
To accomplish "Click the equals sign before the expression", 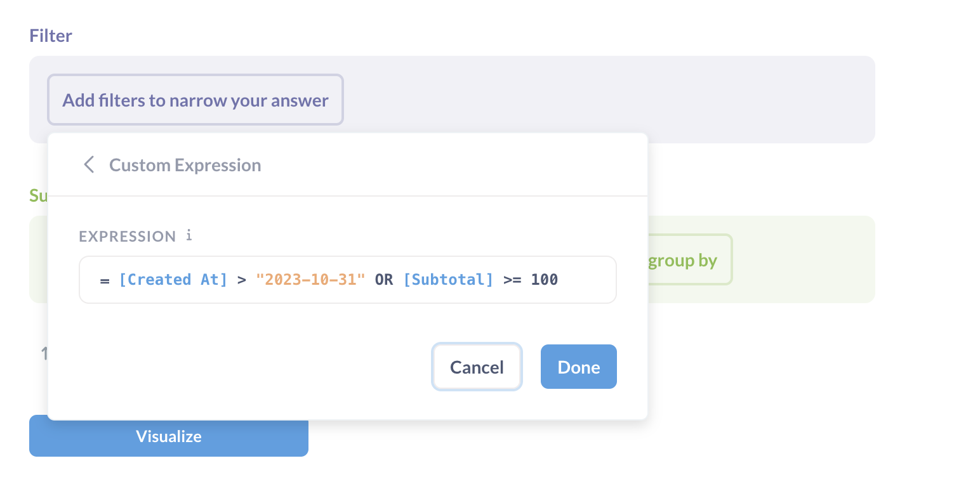I will 105,279.
